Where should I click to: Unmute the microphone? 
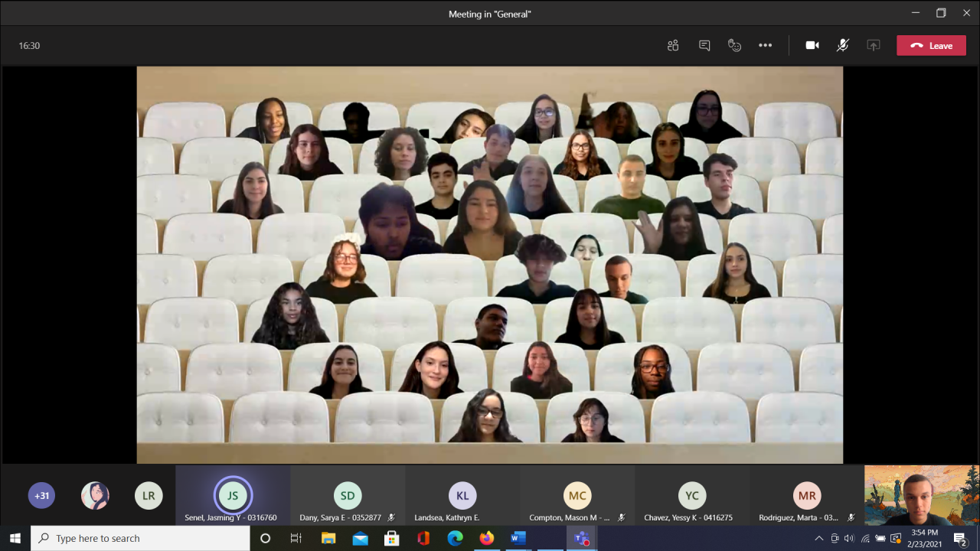pos(843,45)
